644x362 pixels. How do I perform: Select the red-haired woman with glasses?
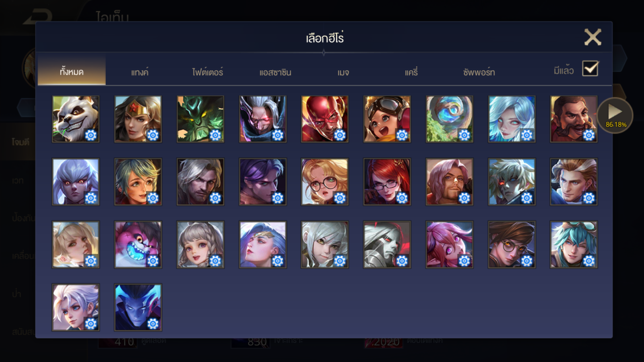click(x=387, y=182)
